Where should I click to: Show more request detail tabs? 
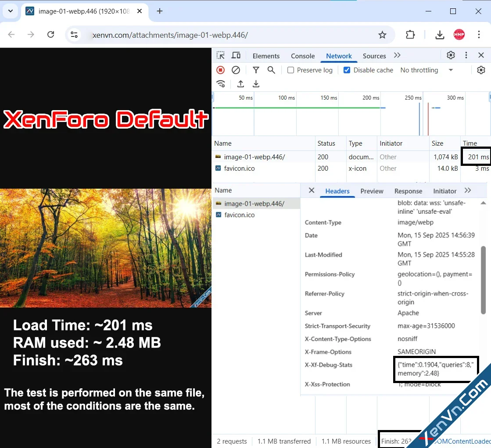pyautogui.click(x=468, y=190)
